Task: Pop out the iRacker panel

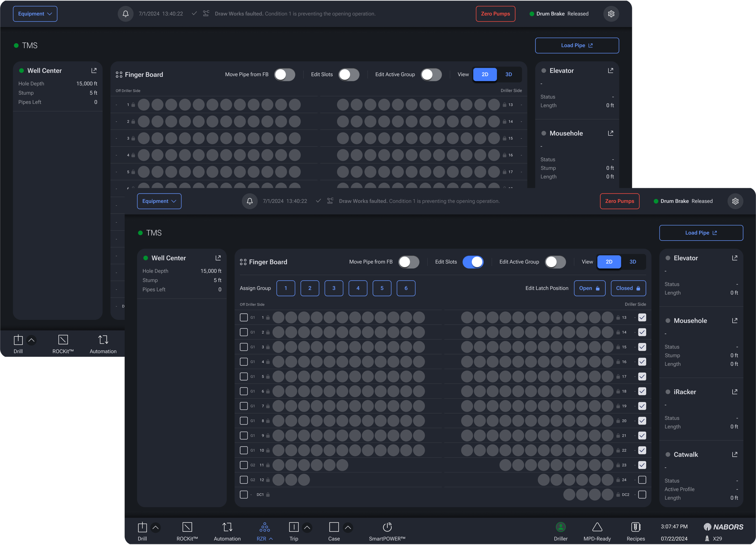Action: (734, 392)
